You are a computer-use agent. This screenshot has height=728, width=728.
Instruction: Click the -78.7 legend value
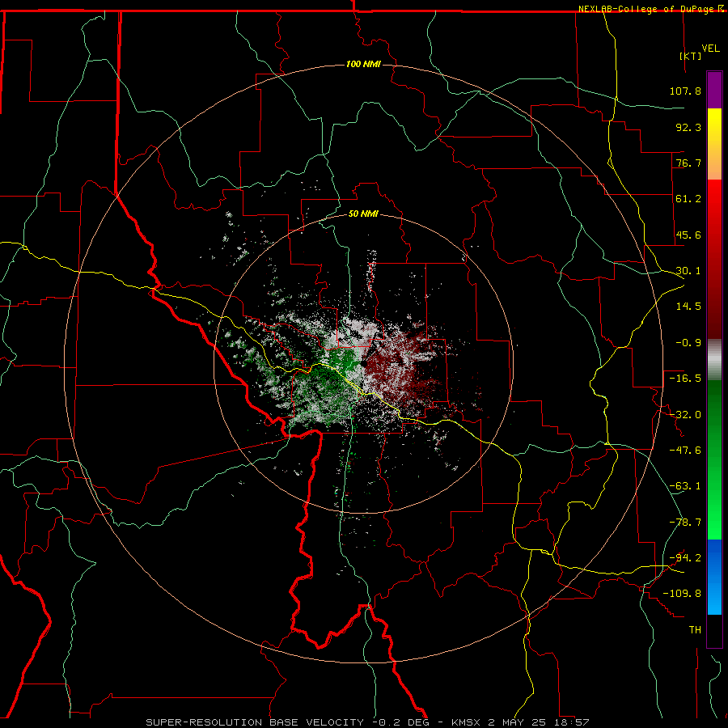click(x=685, y=523)
